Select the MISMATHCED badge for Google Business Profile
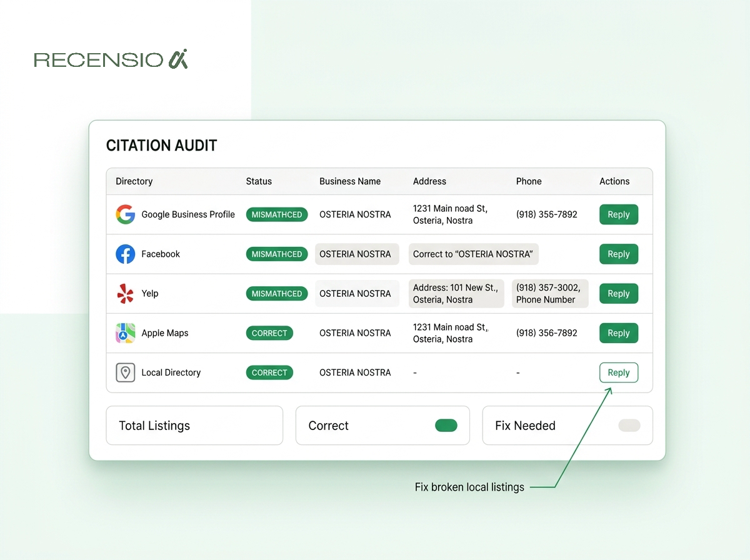Image resolution: width=750 pixels, height=560 pixels. (x=277, y=214)
